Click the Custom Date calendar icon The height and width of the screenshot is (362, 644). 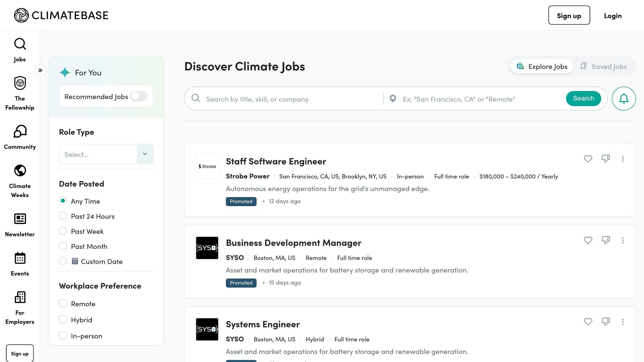click(75, 261)
